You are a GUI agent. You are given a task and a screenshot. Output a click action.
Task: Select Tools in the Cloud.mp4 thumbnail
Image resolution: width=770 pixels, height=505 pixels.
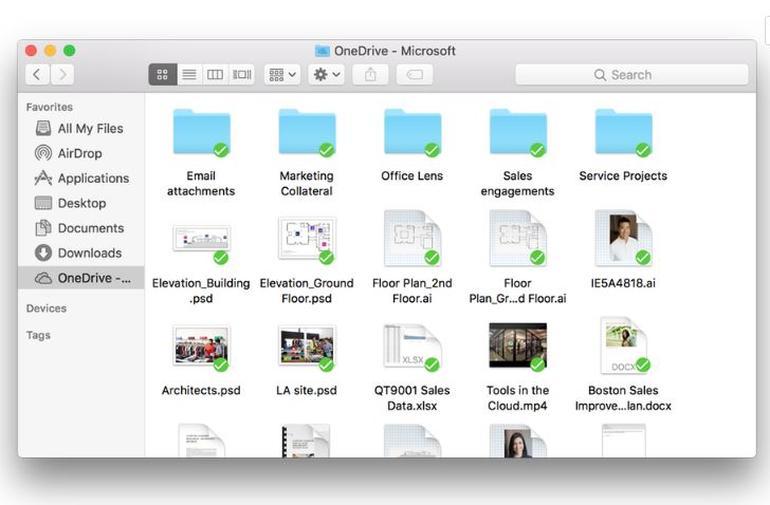(x=517, y=346)
